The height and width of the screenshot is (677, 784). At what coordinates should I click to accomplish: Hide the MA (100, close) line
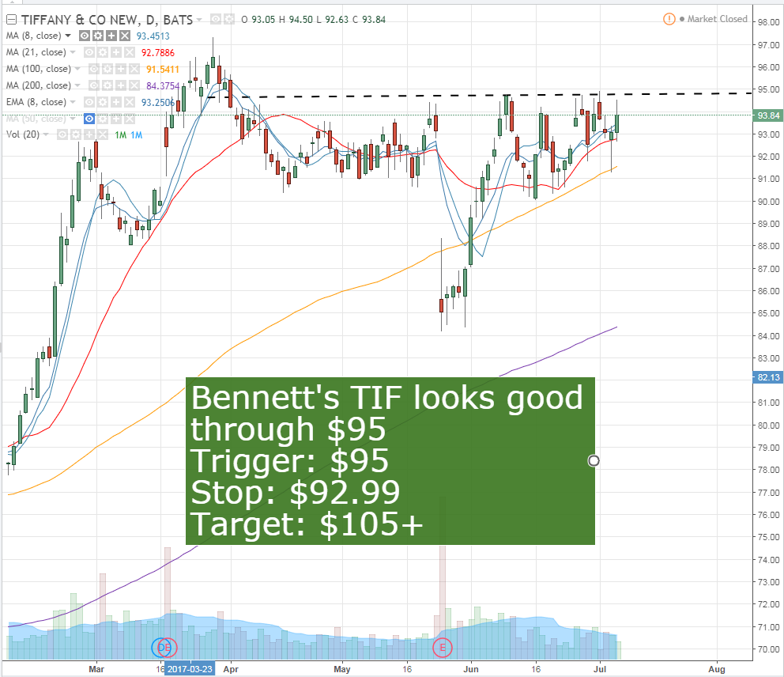pos(93,69)
